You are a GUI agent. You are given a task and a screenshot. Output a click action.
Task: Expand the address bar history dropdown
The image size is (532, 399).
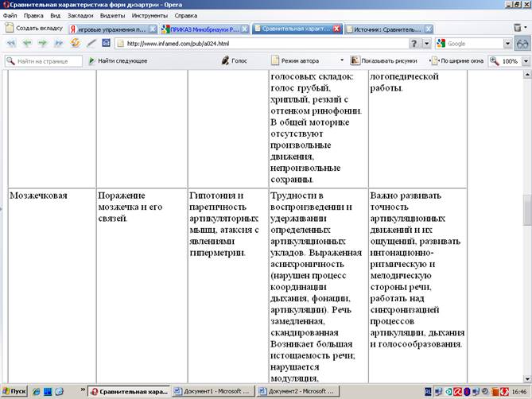[428, 44]
